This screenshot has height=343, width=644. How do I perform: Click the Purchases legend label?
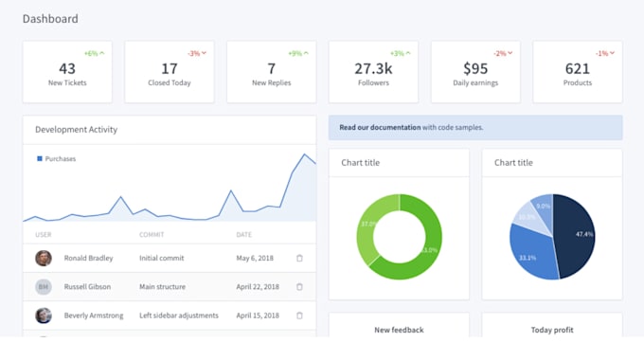(61, 158)
